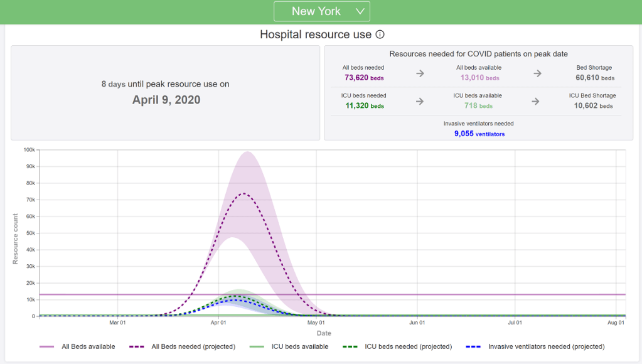This screenshot has height=364, width=642.
Task: Click the chevron arrow in state selector
Action: [x=360, y=11]
